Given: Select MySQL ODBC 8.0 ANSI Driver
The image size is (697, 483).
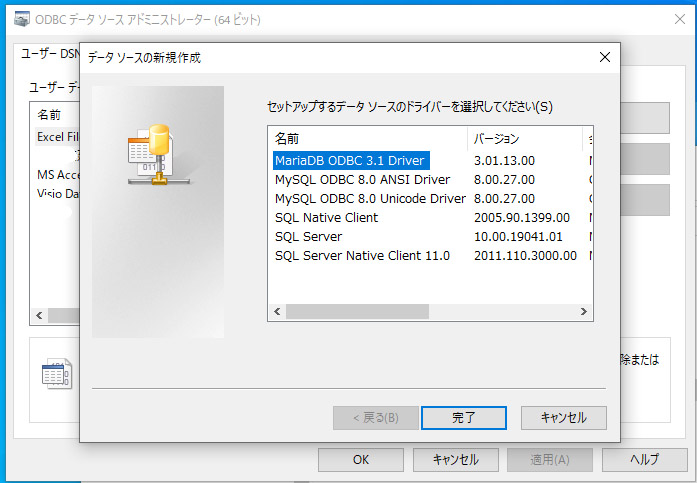Looking at the screenshot, I should [x=362, y=180].
